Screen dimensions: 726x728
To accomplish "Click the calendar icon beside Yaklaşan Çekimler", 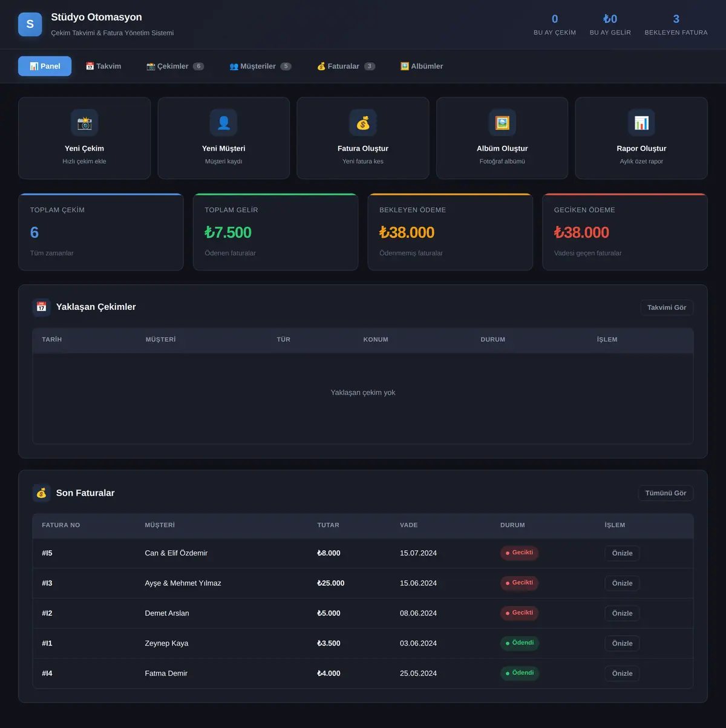I will tap(41, 307).
